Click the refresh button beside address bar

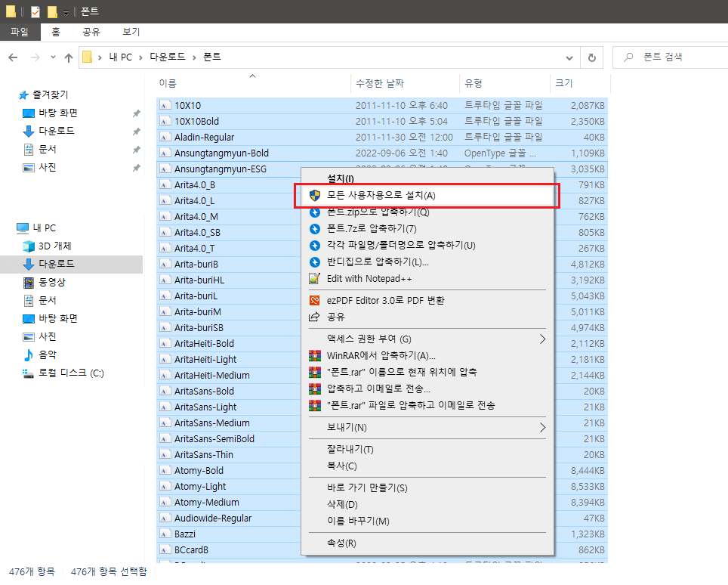(591, 57)
